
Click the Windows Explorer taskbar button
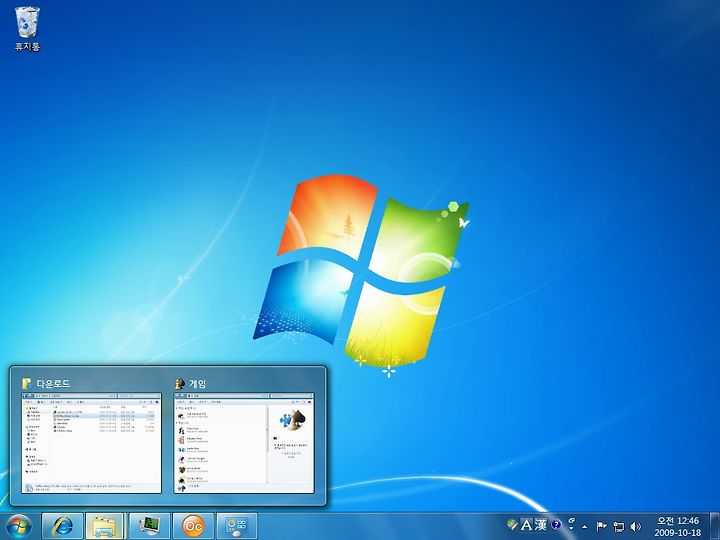(x=105, y=526)
